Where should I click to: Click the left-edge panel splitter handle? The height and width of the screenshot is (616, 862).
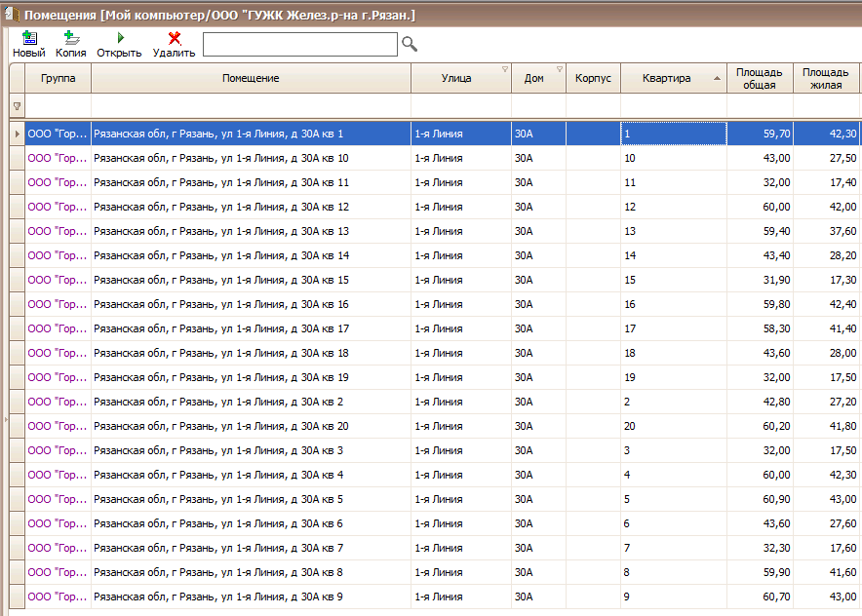[x=5, y=419]
